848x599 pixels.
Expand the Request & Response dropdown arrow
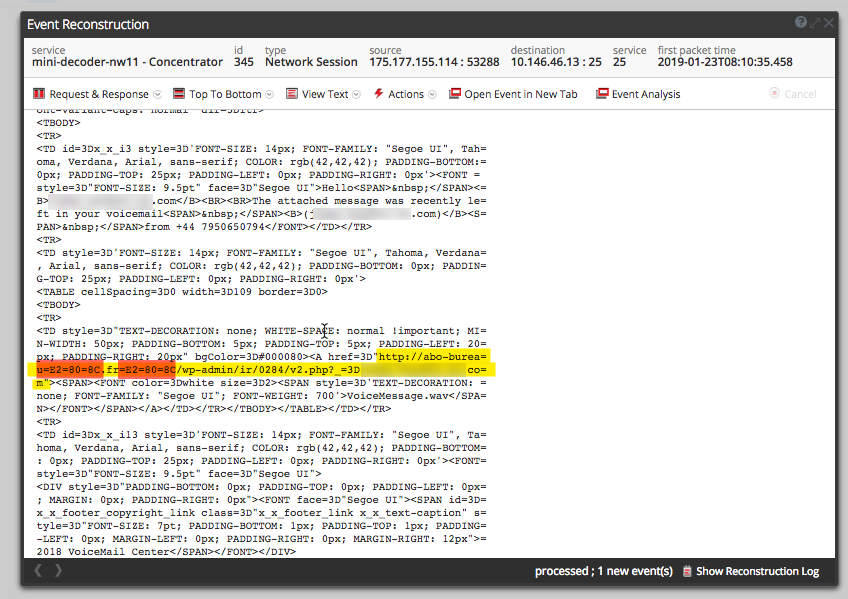pos(157,95)
